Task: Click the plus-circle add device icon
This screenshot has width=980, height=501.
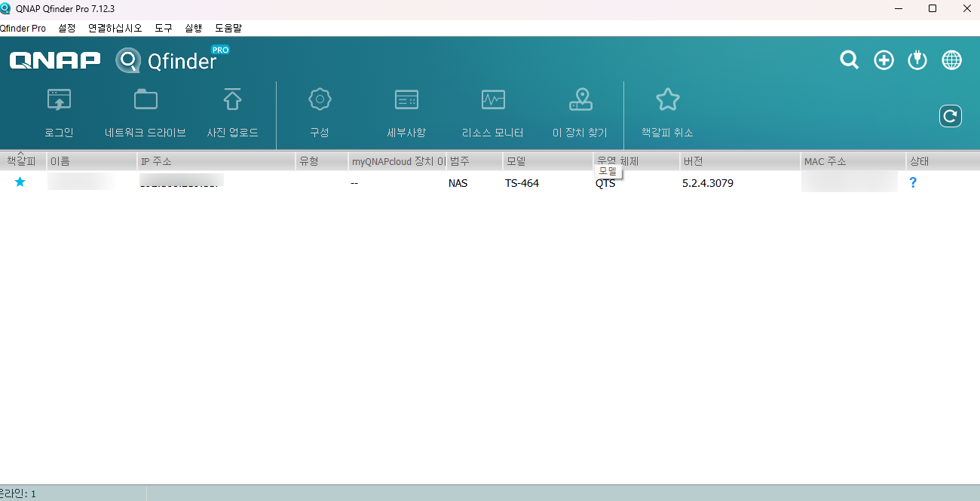Action: point(884,60)
